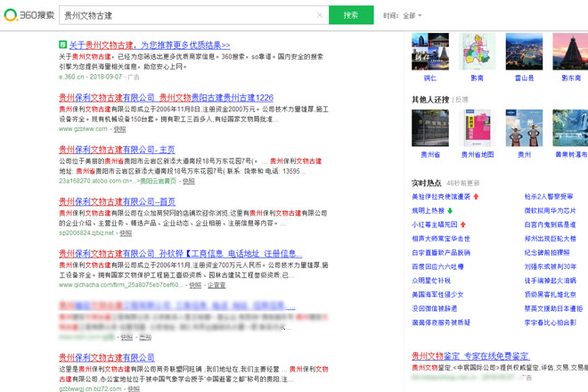The width and height of the screenshot is (588, 392).
Task: Open the 孙钦铧【工商信息 result title
Action: (x=180, y=254)
